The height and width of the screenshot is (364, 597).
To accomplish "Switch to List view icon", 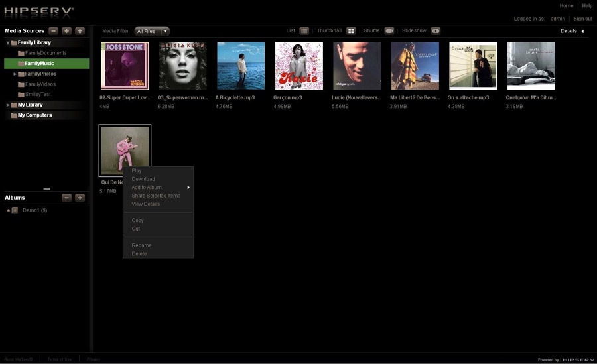I will tap(304, 31).
